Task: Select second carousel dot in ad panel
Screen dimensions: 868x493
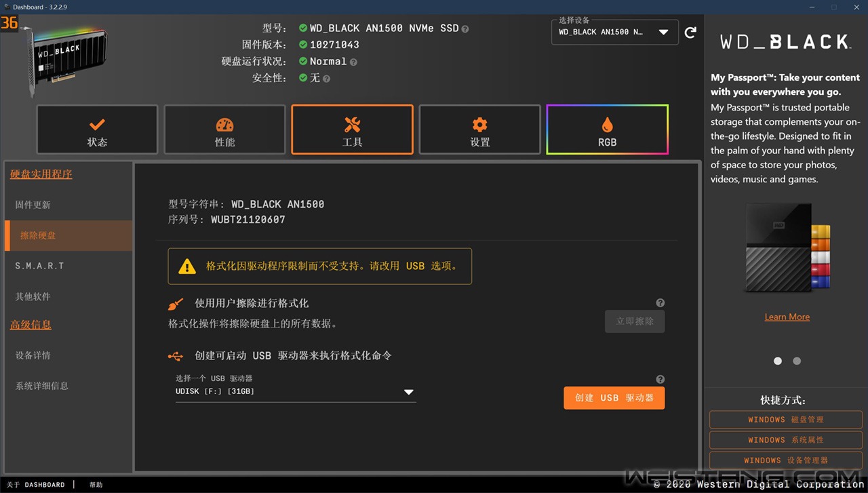Action: pos(797,361)
